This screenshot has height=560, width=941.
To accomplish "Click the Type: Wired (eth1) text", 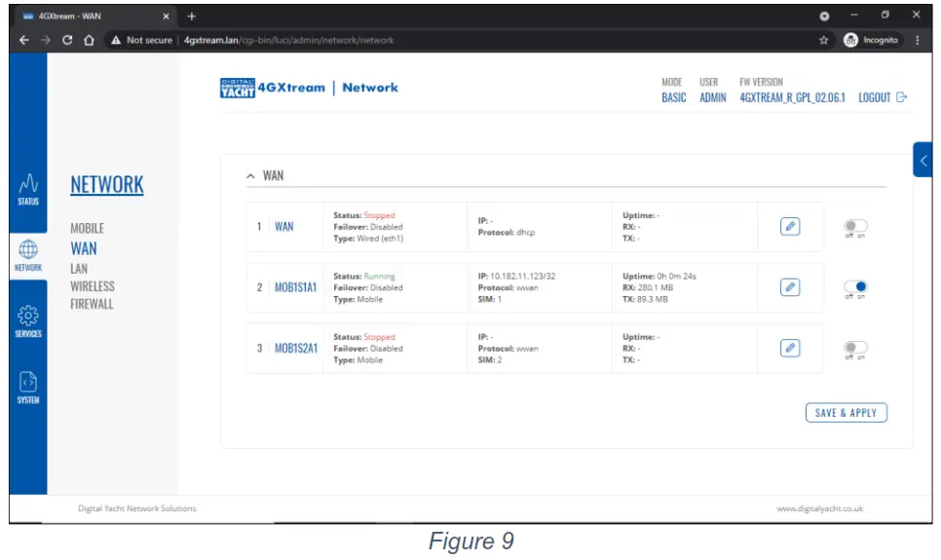I will [x=368, y=239].
